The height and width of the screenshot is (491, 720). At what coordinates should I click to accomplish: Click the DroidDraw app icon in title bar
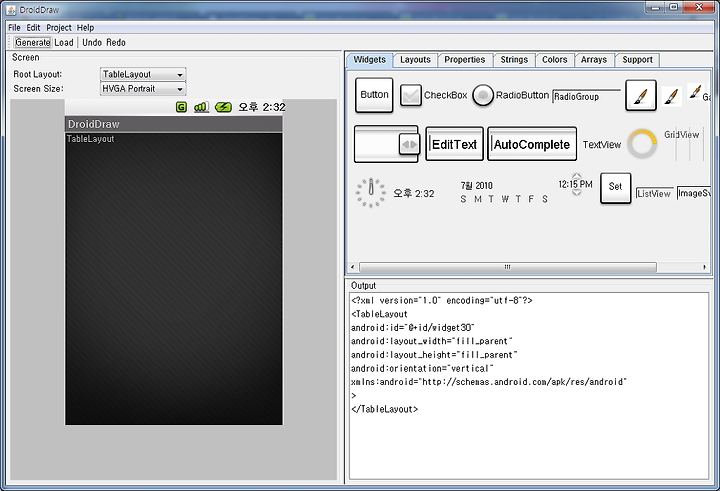tap(11, 10)
